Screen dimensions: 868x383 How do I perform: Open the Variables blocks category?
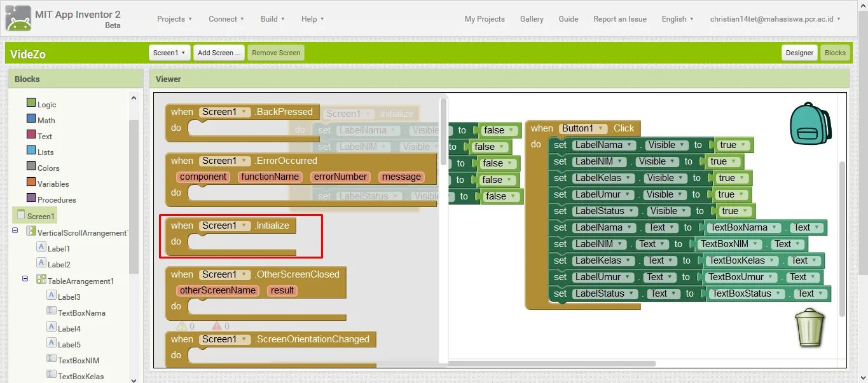point(48,184)
